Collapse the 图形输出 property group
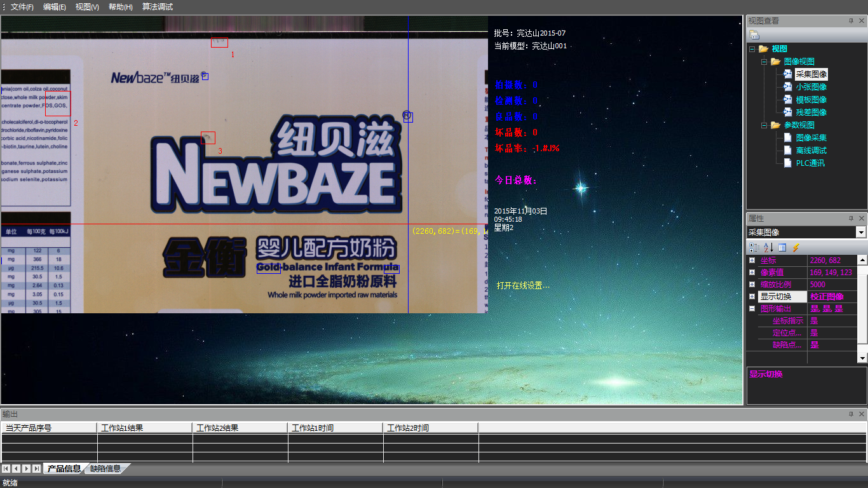This screenshot has width=868, height=488. (752, 309)
